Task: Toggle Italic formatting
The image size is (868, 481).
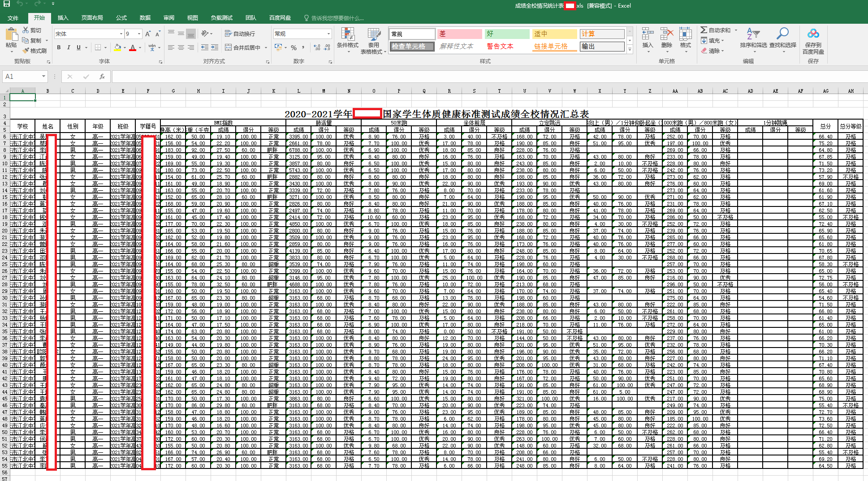Action: [69, 47]
